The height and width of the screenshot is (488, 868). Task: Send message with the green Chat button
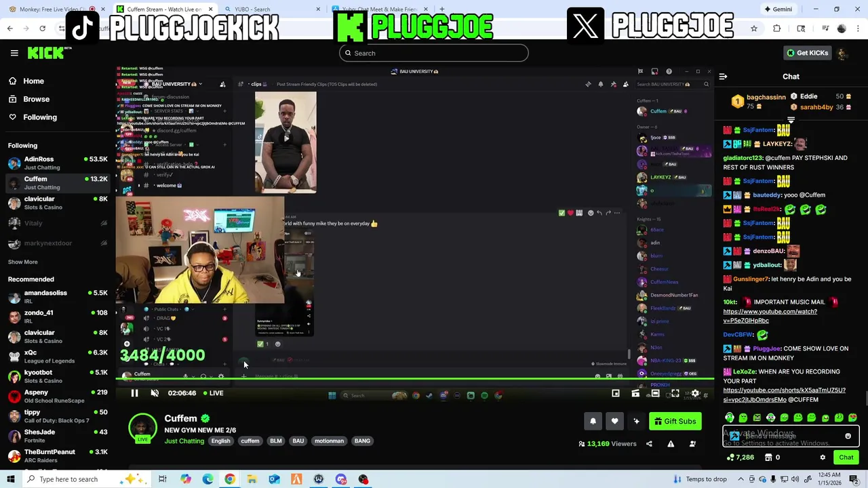tap(846, 457)
